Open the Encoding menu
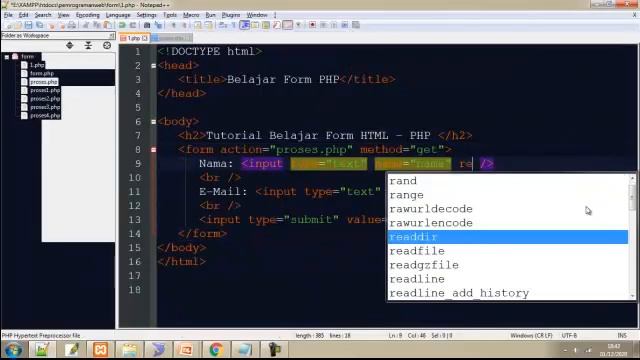640x360 pixels. [x=87, y=15]
